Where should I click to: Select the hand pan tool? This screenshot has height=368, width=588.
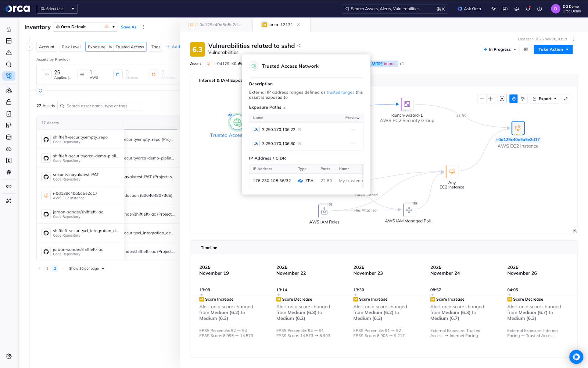click(514, 99)
